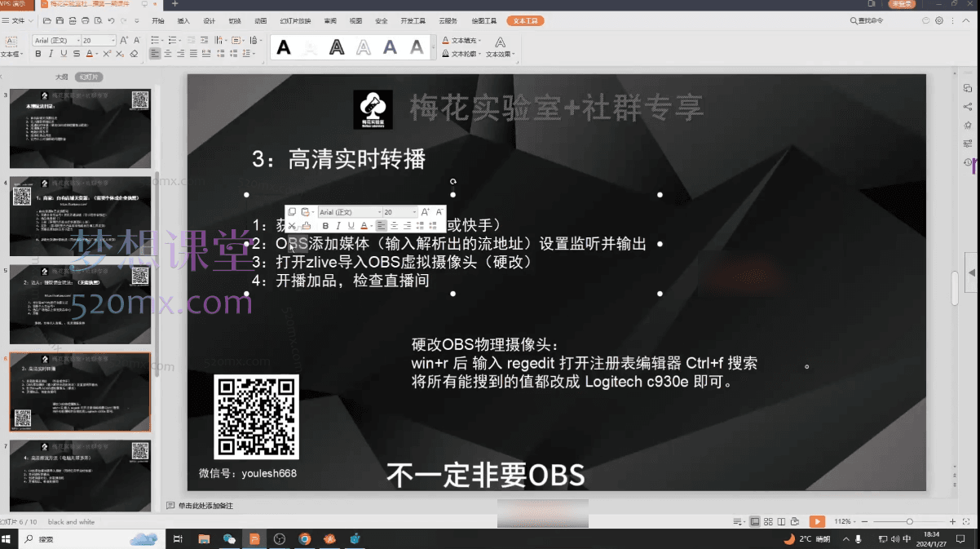Open the font size dropdown in ribbon
980x549 pixels.
[113, 40]
